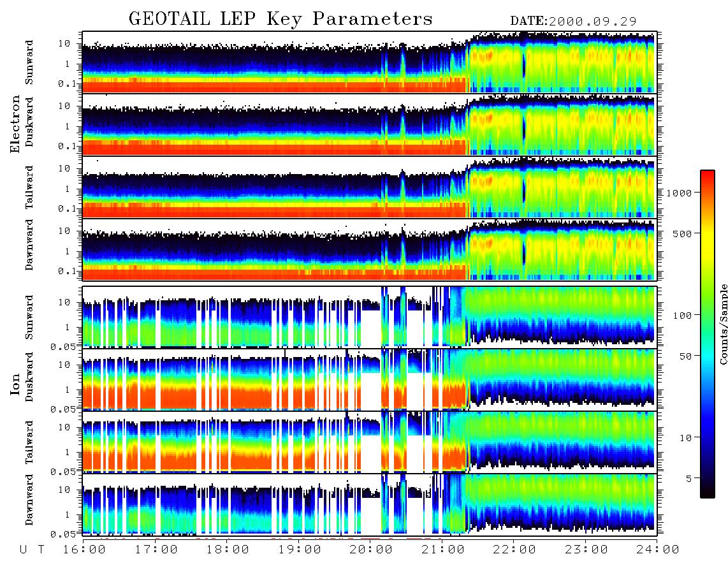Click the 10 colorbar tick label
The height and width of the screenshot is (561, 728).
point(685,438)
